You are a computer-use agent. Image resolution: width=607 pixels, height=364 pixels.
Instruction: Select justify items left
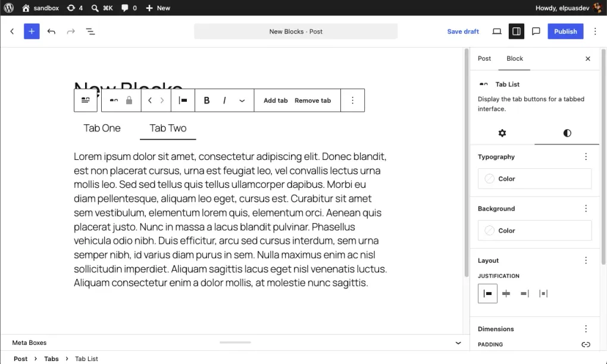(487, 294)
